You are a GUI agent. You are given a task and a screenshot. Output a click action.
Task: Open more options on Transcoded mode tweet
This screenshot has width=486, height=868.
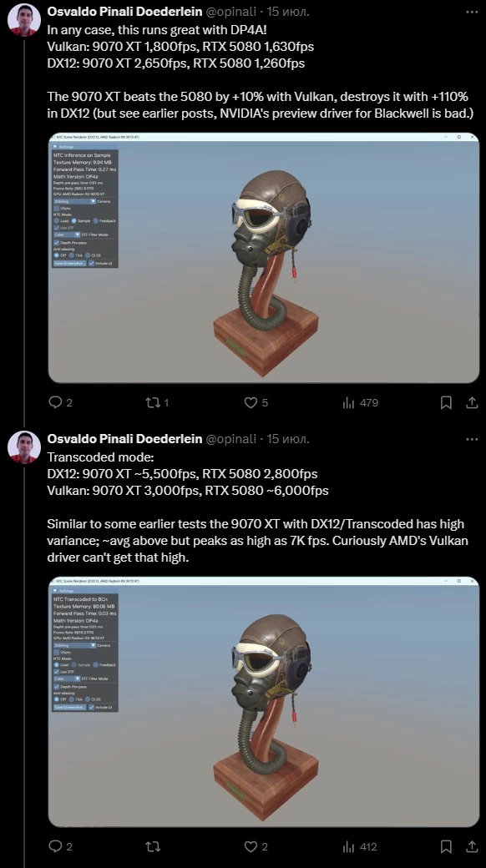pos(472,439)
